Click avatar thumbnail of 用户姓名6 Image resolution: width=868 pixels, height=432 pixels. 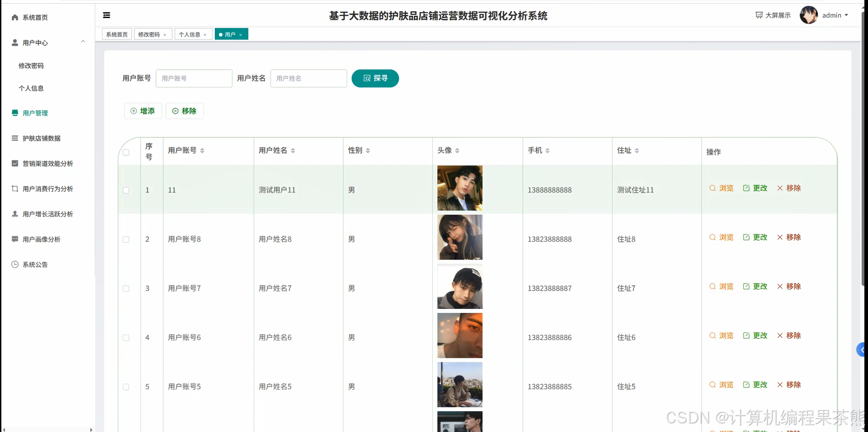(x=460, y=336)
